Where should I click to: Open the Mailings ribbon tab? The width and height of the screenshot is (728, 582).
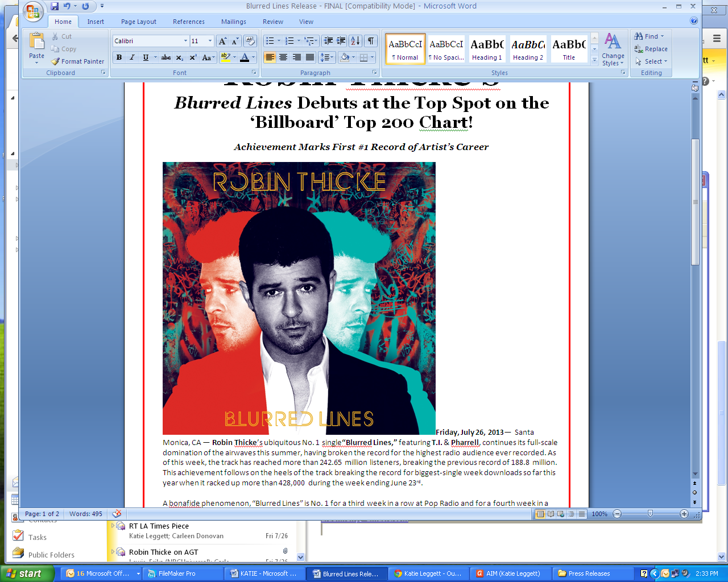tap(234, 22)
